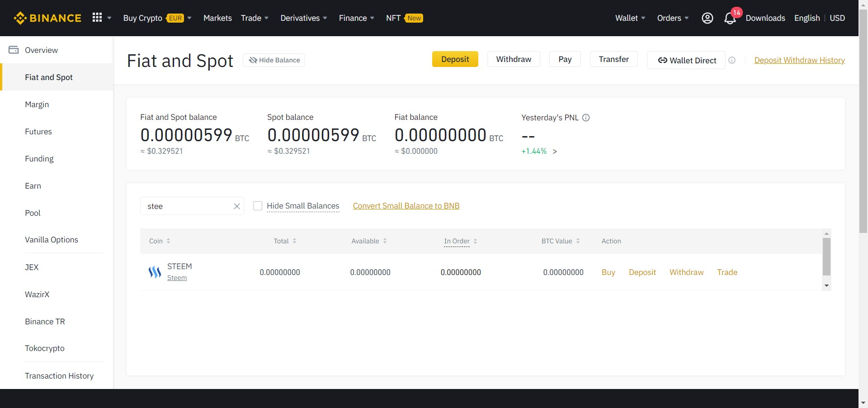Open the apps grid menu icon
The image size is (868, 408).
click(97, 18)
